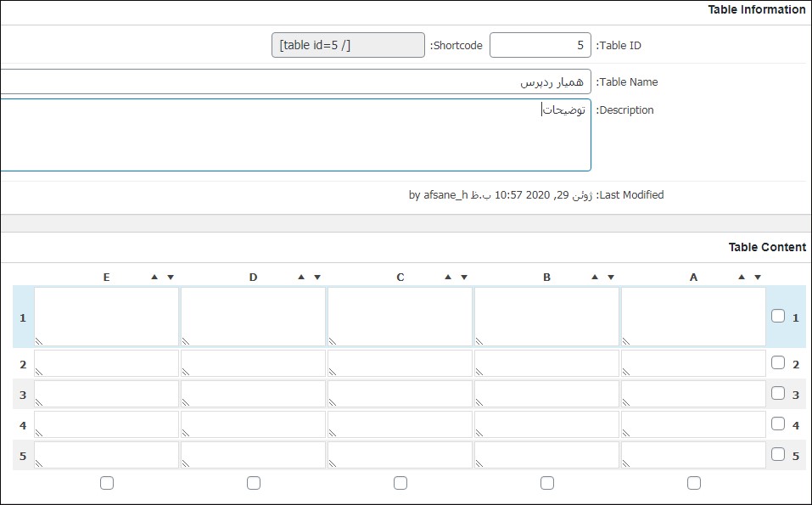Screen dimensions: 812x505
Task: Select row 1 checkbox
Action: 778,316
